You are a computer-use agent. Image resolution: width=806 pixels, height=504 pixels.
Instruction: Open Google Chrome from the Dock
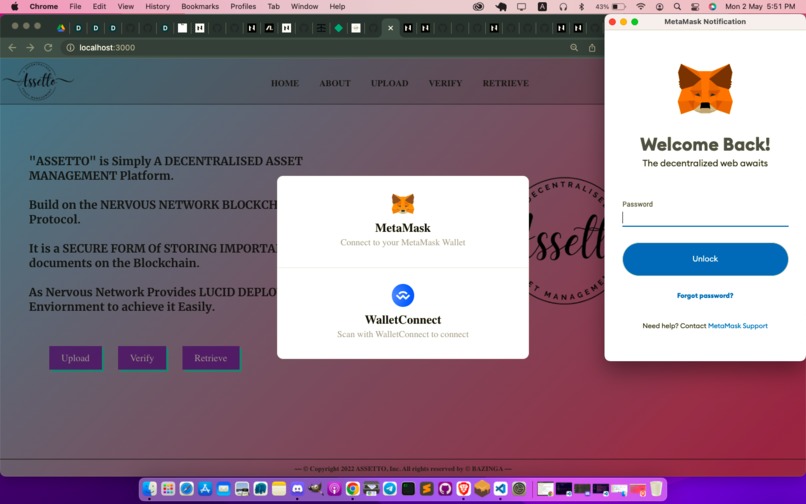(x=353, y=488)
